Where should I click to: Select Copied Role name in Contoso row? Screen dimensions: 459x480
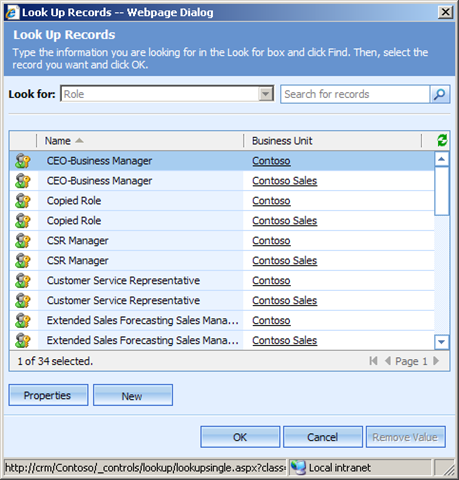(x=74, y=201)
